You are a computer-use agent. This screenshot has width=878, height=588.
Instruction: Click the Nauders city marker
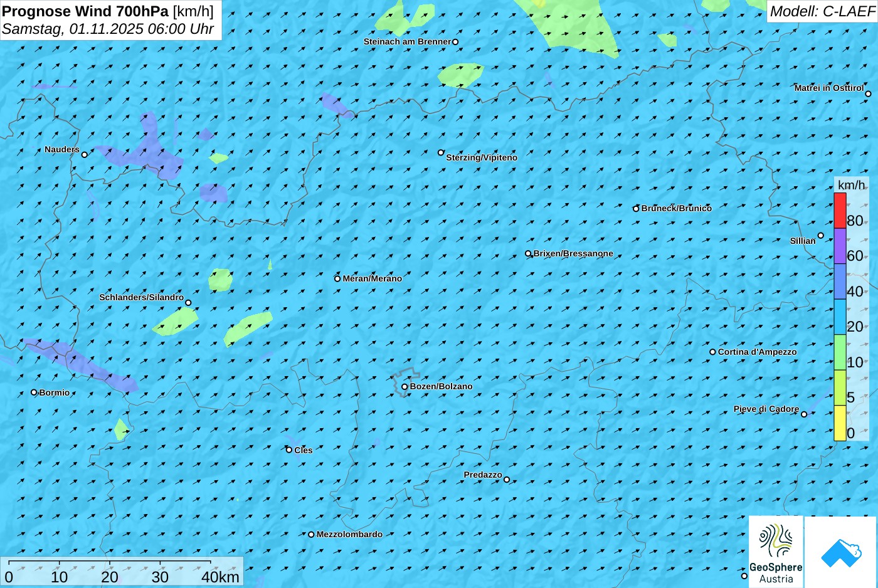[85, 154]
